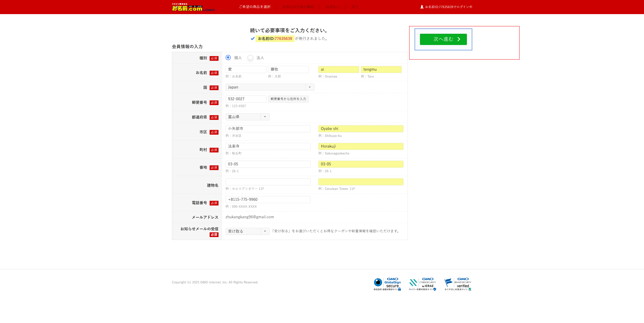This screenshot has width=644, height=323.
Task: Click the postal code field 932-0027
Action: tap(246, 99)
